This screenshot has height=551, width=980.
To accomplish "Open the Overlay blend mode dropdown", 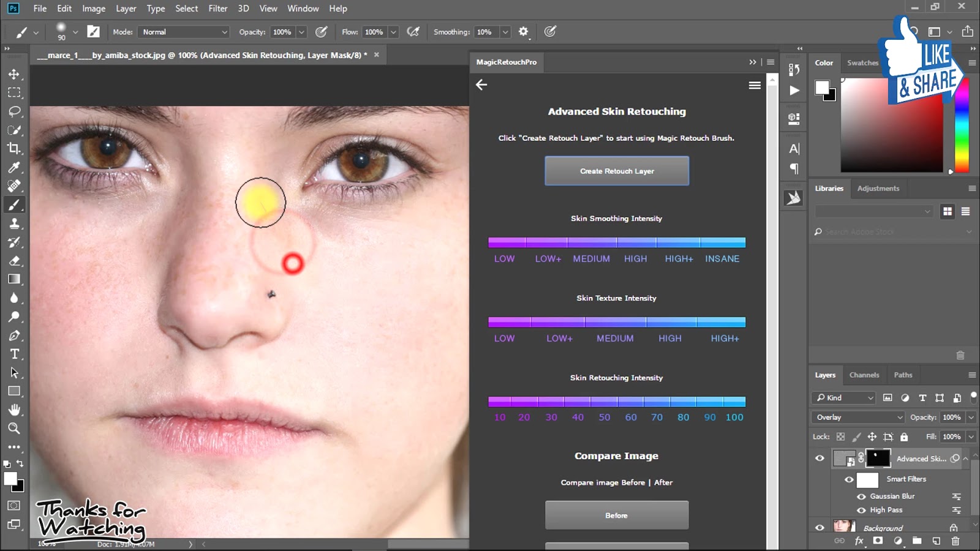I will point(857,417).
